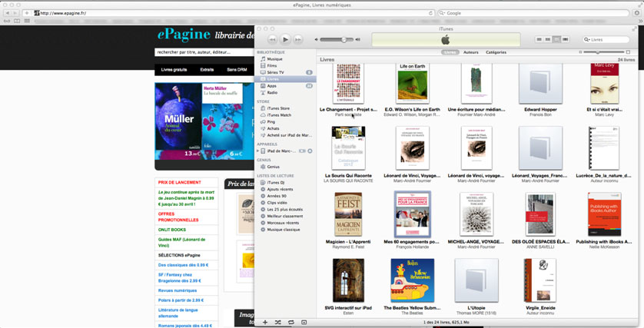Image resolution: width=644 pixels, height=328 pixels.
Task: Toggle the artwork viewer button in iTunes
Action: (x=304, y=323)
